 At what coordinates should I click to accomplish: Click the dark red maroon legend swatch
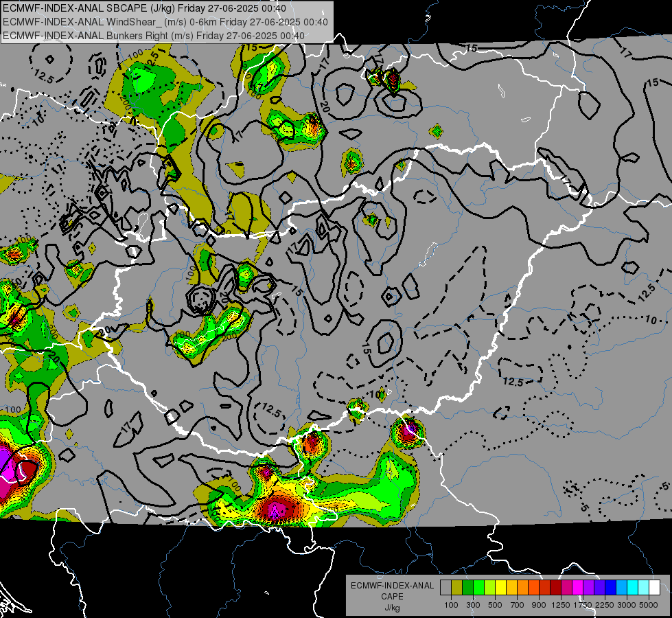tap(556, 588)
